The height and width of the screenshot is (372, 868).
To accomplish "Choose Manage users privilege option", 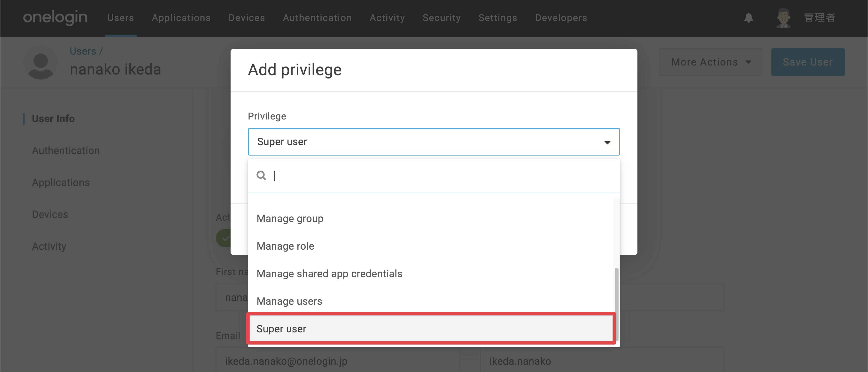I will [430, 301].
